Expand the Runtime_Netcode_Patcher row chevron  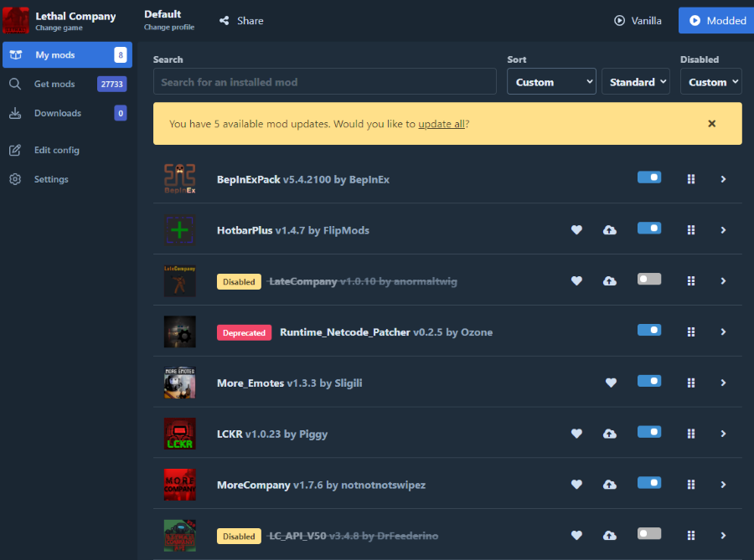pyautogui.click(x=723, y=331)
